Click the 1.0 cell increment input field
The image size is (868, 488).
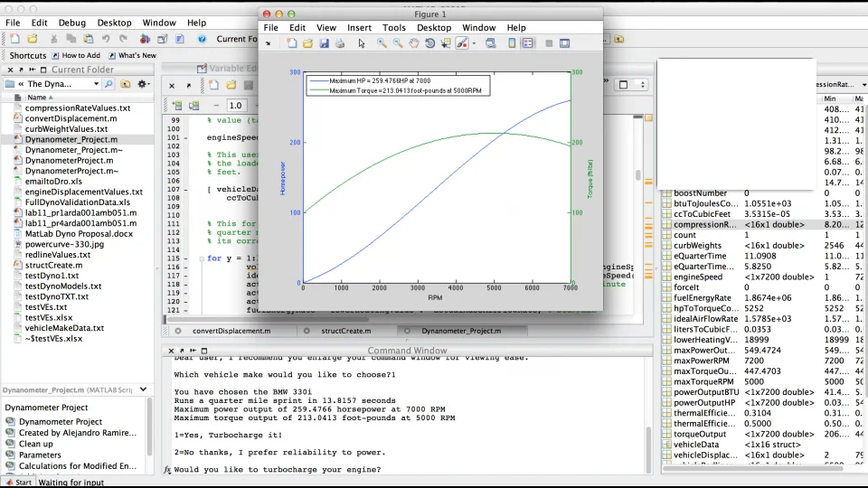click(235, 105)
